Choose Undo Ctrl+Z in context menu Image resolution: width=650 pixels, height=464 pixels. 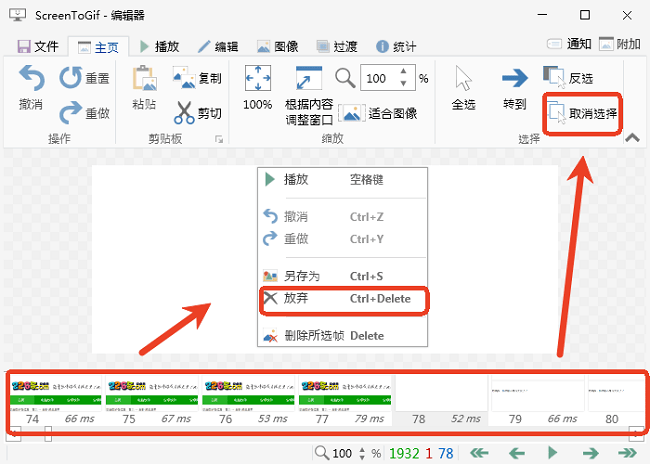[342, 216]
